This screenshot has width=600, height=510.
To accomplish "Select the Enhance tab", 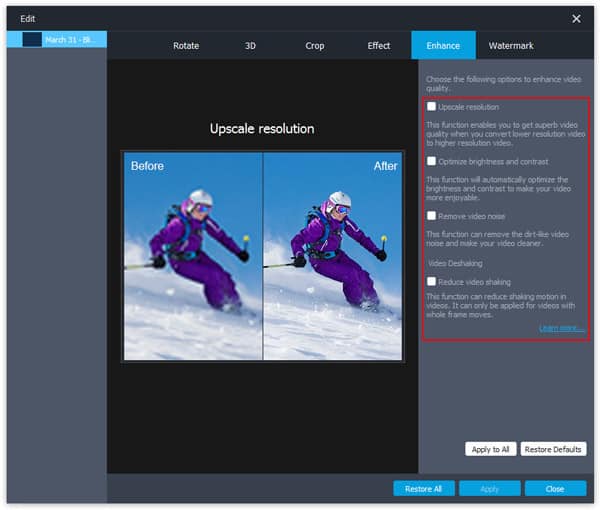I will (x=443, y=46).
